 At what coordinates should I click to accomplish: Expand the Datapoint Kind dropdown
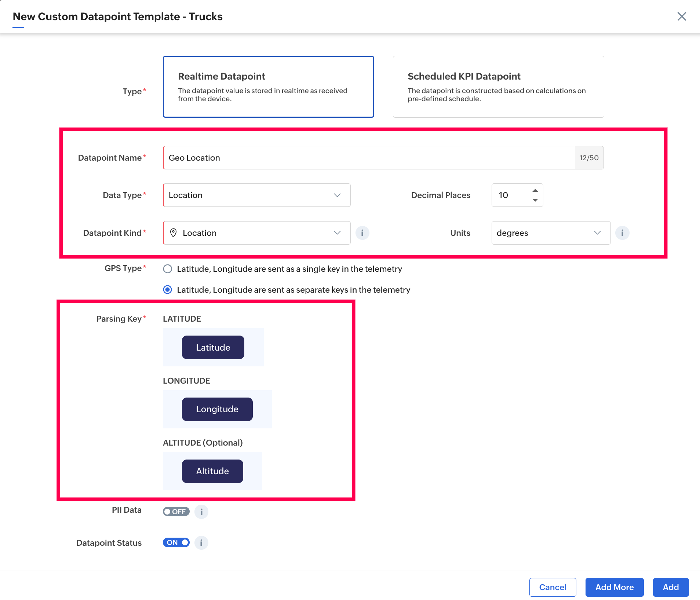pyautogui.click(x=256, y=233)
